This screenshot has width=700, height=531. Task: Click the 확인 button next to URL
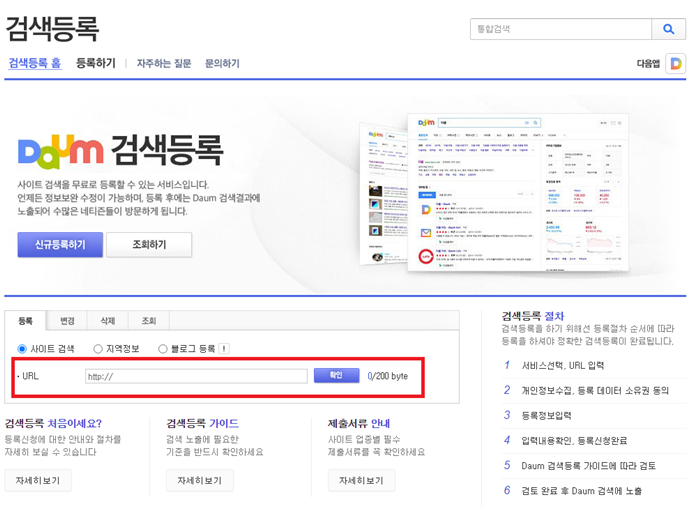[336, 375]
